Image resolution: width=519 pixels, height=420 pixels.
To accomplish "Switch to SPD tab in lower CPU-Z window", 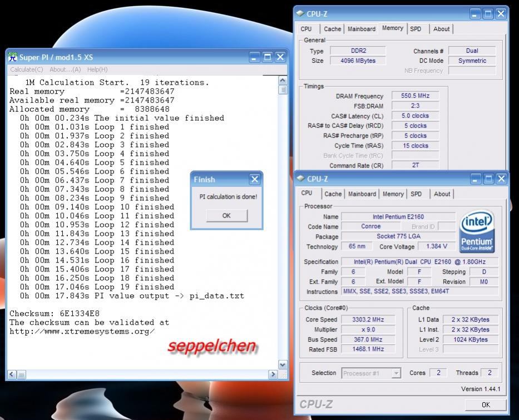I will [x=416, y=194].
